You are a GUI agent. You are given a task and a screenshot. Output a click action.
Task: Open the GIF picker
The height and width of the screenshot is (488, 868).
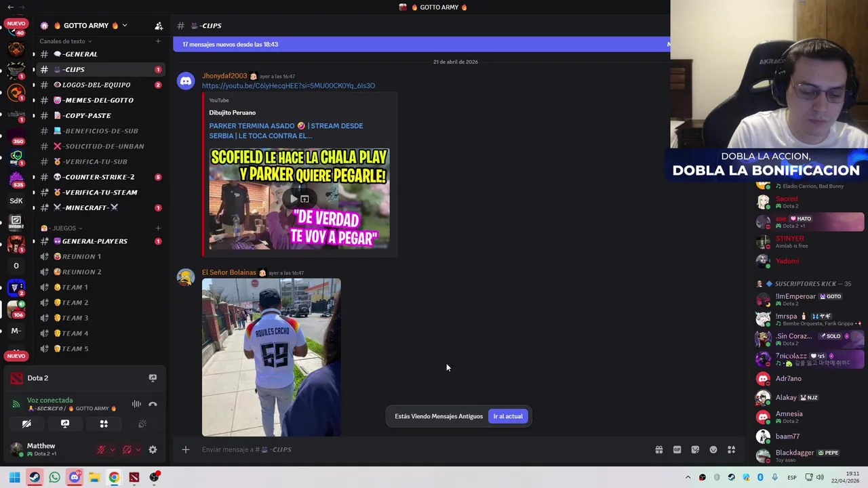677,449
